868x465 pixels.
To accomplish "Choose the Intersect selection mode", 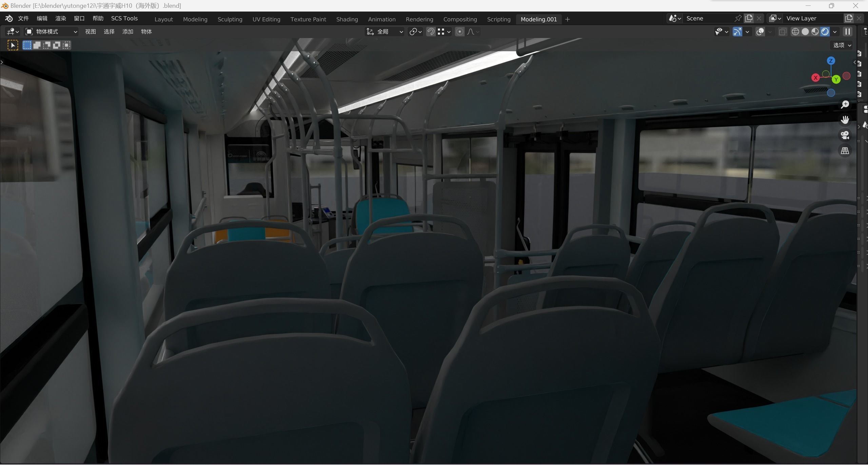I will pyautogui.click(x=66, y=45).
